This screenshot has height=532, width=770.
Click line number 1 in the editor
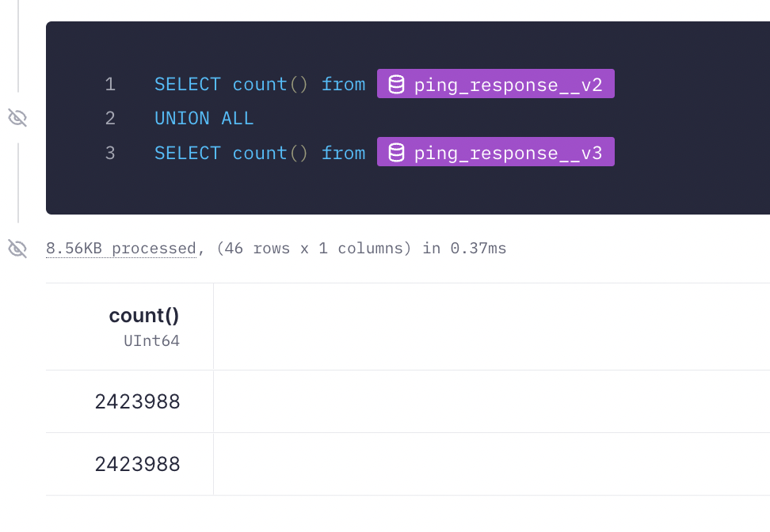coord(111,83)
